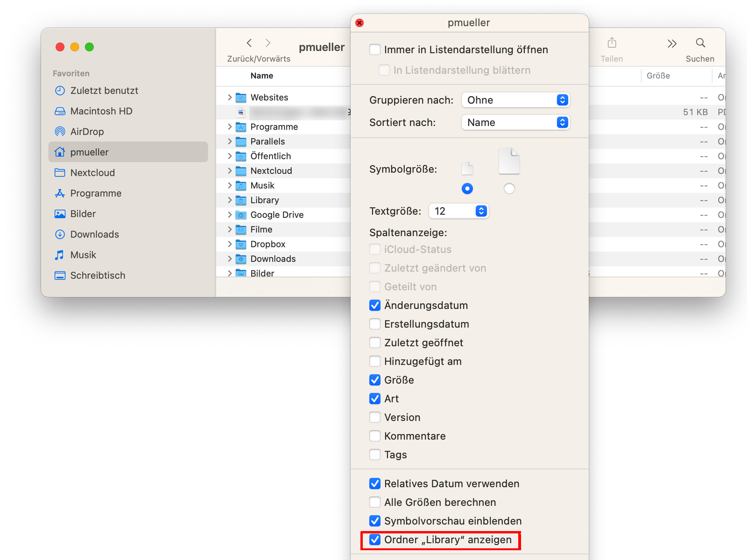Disable the Ordner Library anzeigen checkbox
Screen dimensions: 747x560
tap(375, 540)
